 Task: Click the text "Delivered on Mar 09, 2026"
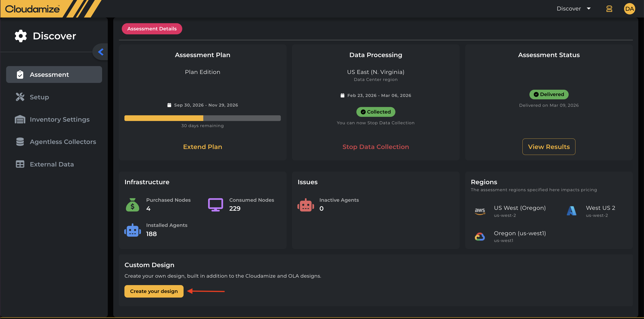[x=549, y=105]
